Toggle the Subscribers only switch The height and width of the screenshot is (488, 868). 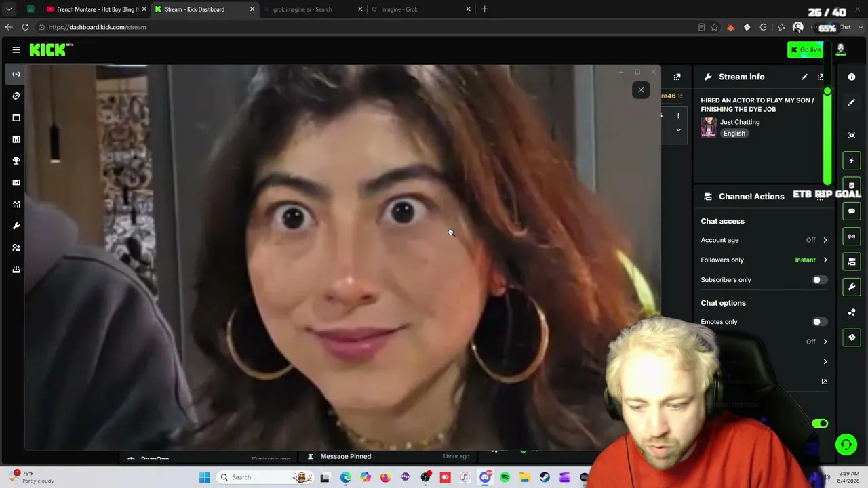point(820,280)
